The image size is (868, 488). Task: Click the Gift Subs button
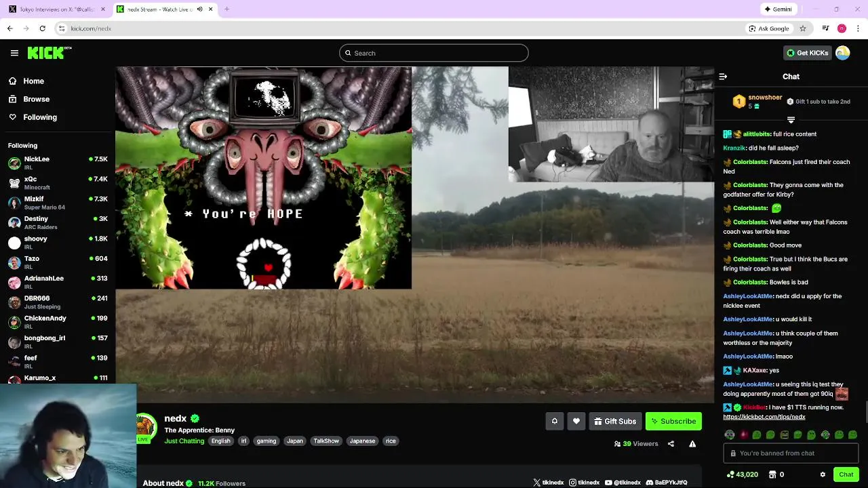[x=615, y=422]
